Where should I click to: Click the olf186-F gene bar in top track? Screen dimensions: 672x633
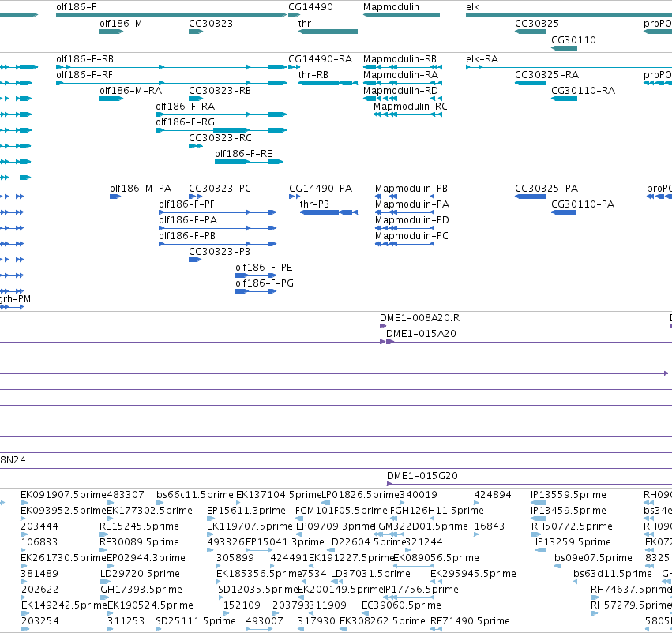pos(171,15)
